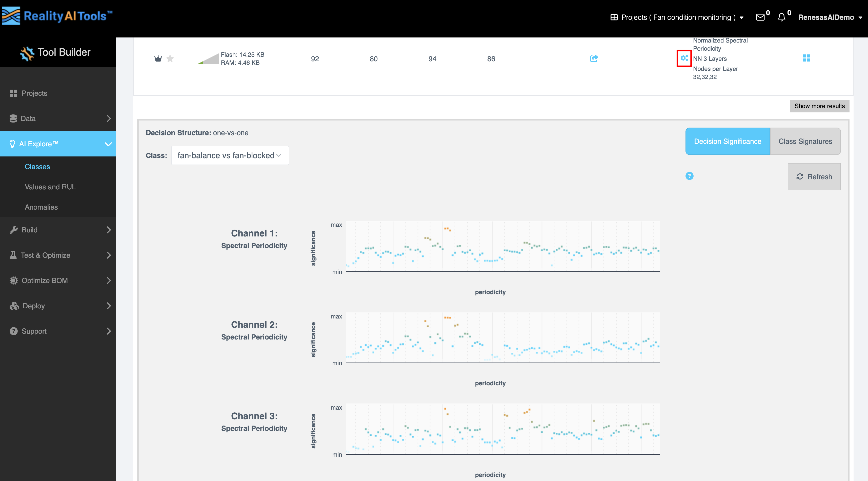Screen dimensions: 868x481
Task: Open the gears settings icon next to NN 3 Layers
Action: coord(684,58)
